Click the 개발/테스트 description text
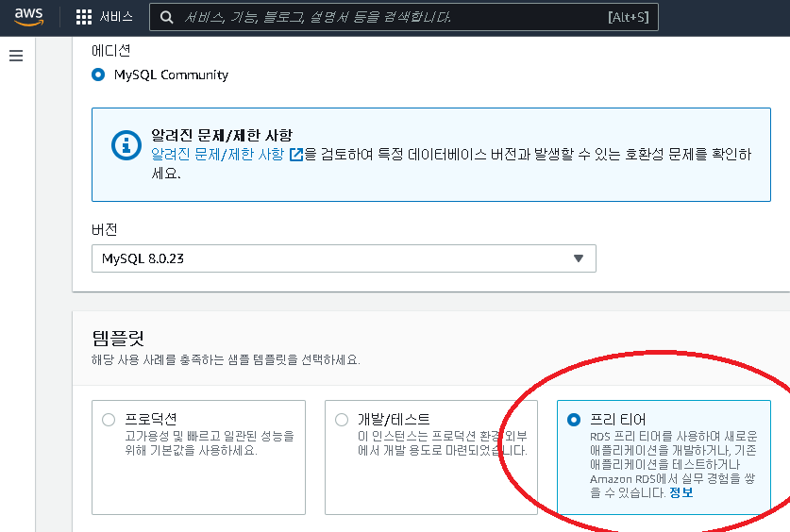 443,443
